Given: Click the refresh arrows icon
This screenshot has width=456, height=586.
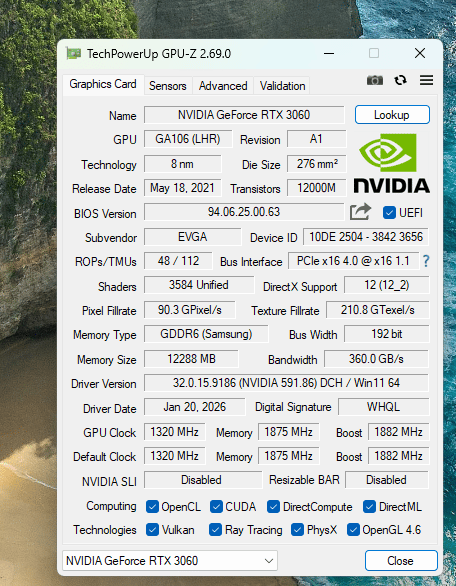Looking at the screenshot, I should coord(400,80).
